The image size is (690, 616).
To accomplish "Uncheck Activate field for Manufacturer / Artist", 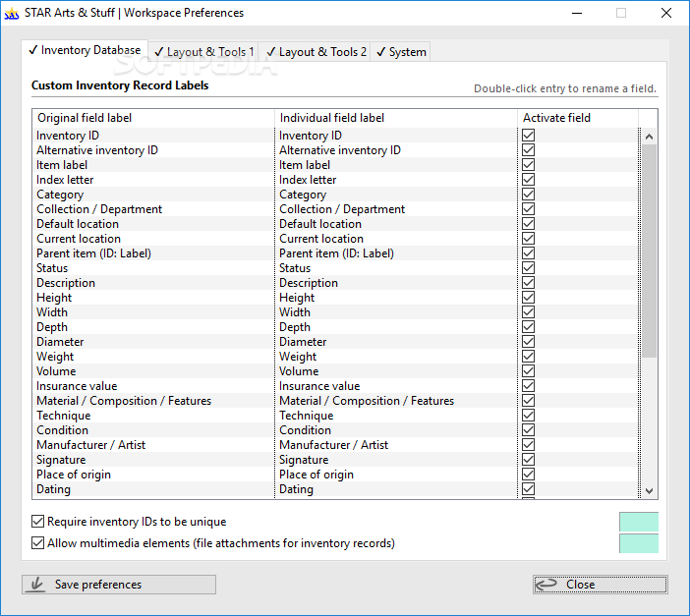I will pos(529,445).
